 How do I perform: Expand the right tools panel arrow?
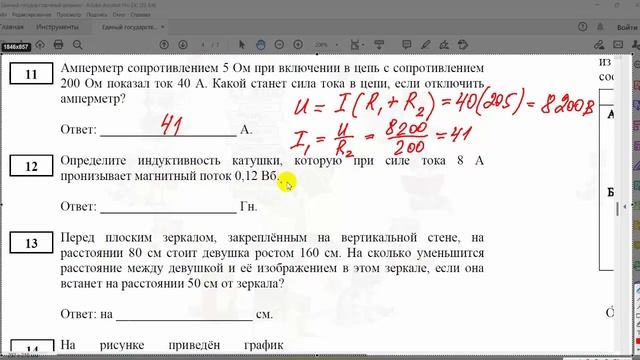(x=624, y=207)
